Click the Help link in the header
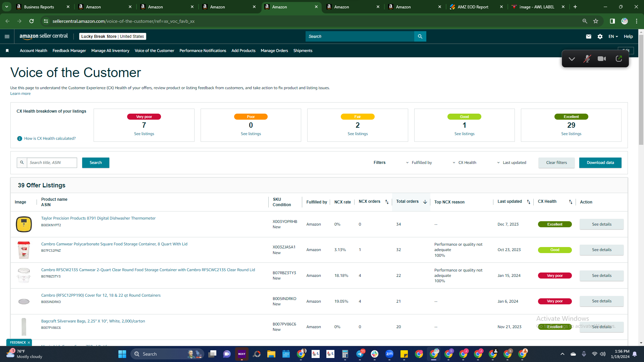The height and width of the screenshot is (362, 644). [628, 37]
